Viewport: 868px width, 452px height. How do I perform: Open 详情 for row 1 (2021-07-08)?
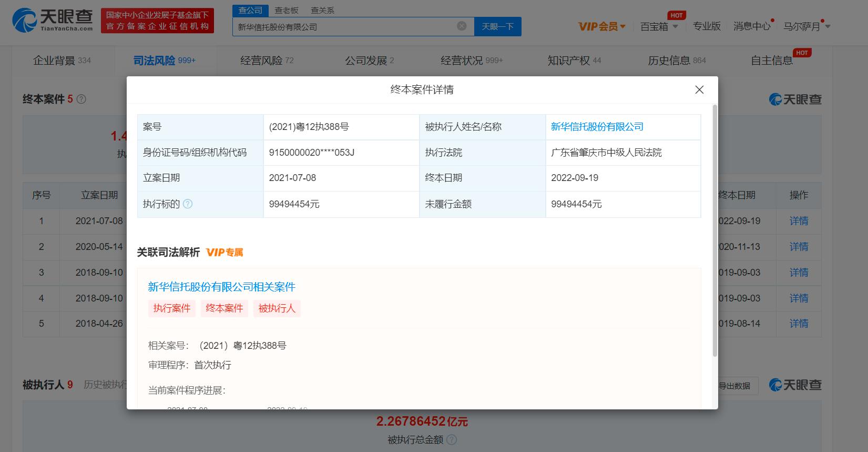pyautogui.click(x=799, y=221)
